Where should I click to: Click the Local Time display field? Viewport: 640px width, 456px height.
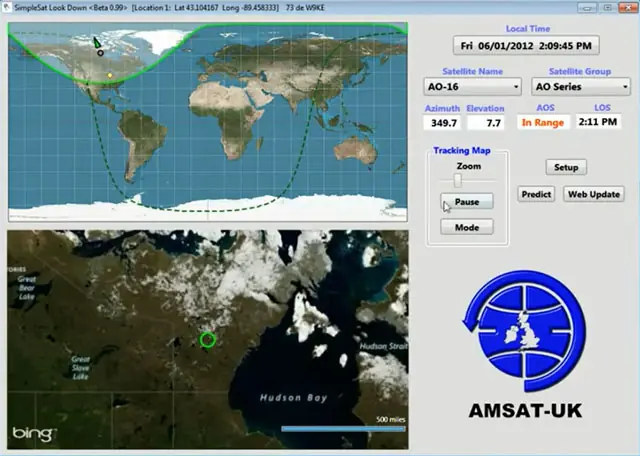(x=526, y=45)
